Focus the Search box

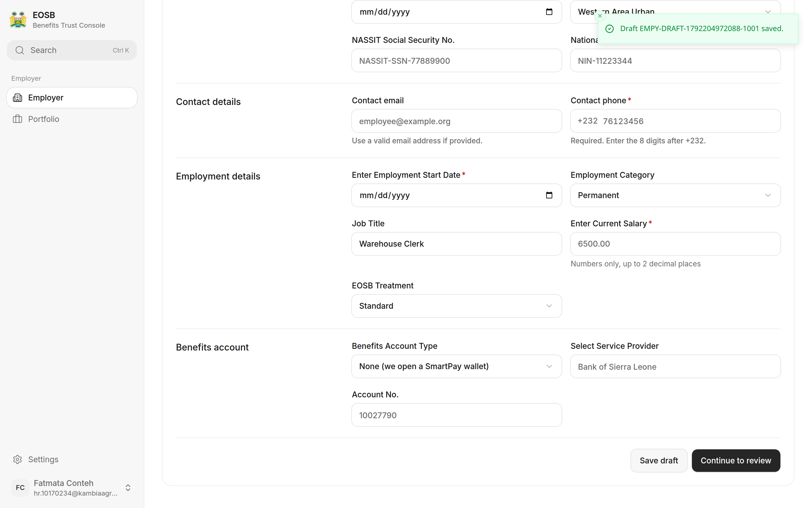[72, 51]
